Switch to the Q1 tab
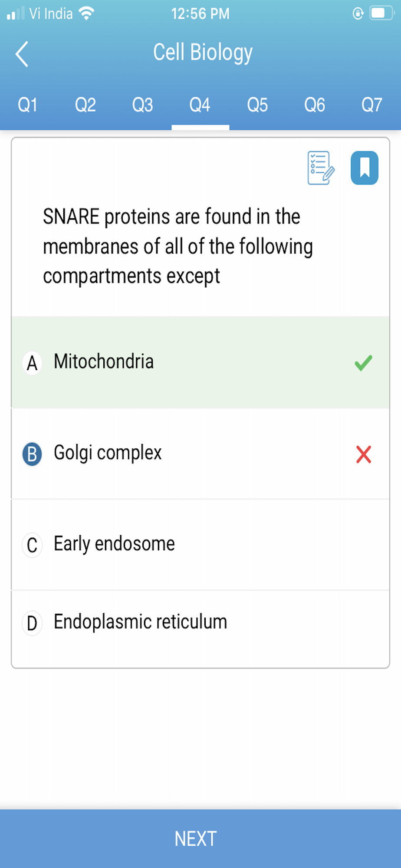 point(27,105)
